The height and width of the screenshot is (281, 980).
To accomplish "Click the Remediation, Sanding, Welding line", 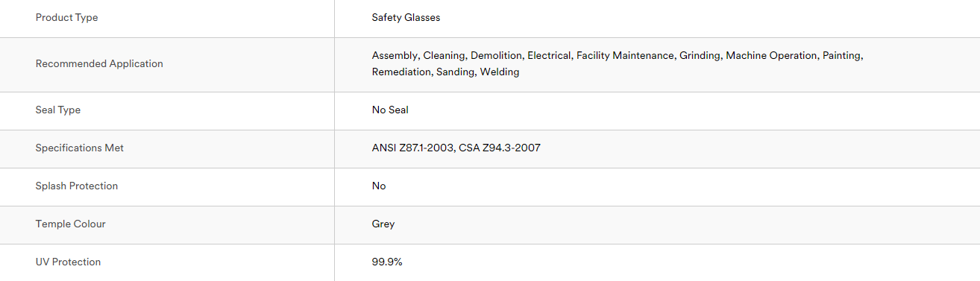I will [x=445, y=72].
